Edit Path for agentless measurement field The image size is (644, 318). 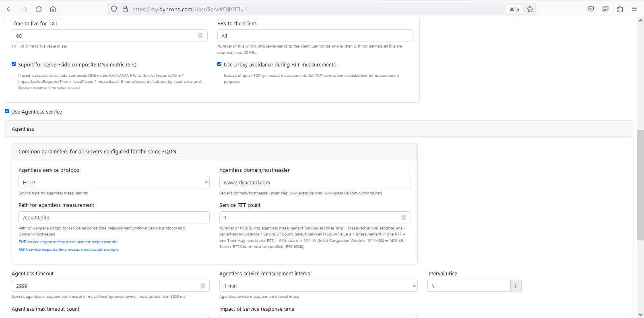(x=114, y=217)
